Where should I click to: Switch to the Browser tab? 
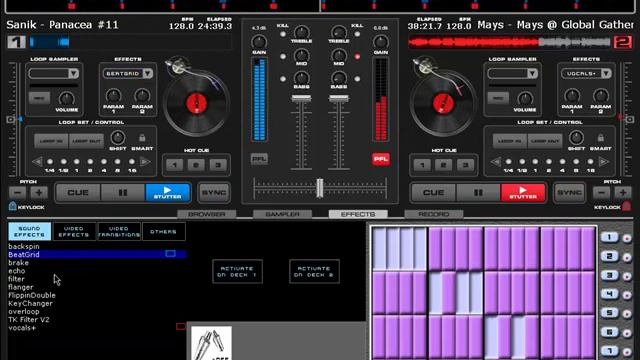point(207,214)
